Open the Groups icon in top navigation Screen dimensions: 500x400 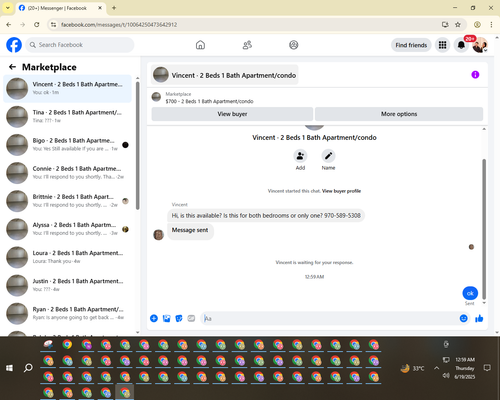click(294, 45)
